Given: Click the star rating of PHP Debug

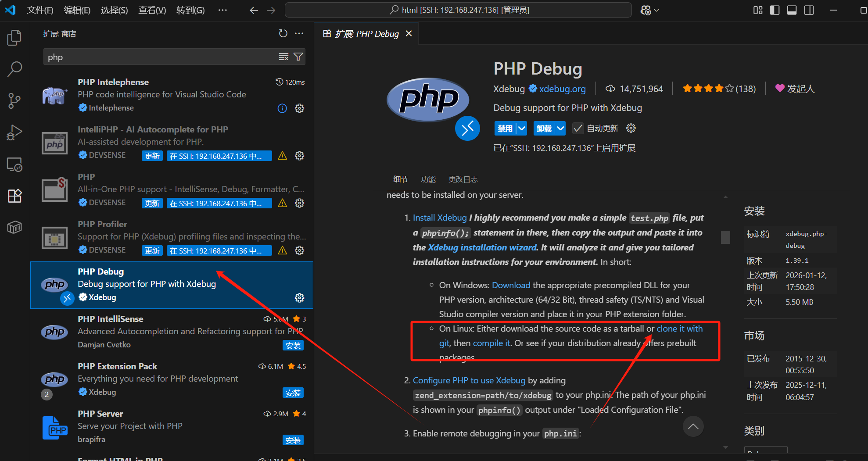Looking at the screenshot, I should [x=719, y=89].
